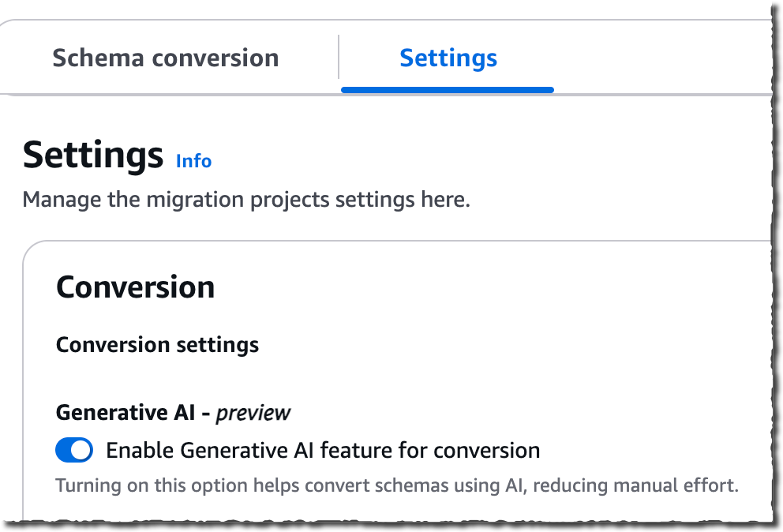This screenshot has width=783, height=532.
Task: Click the blue underline below Settings tab
Action: tap(447, 89)
